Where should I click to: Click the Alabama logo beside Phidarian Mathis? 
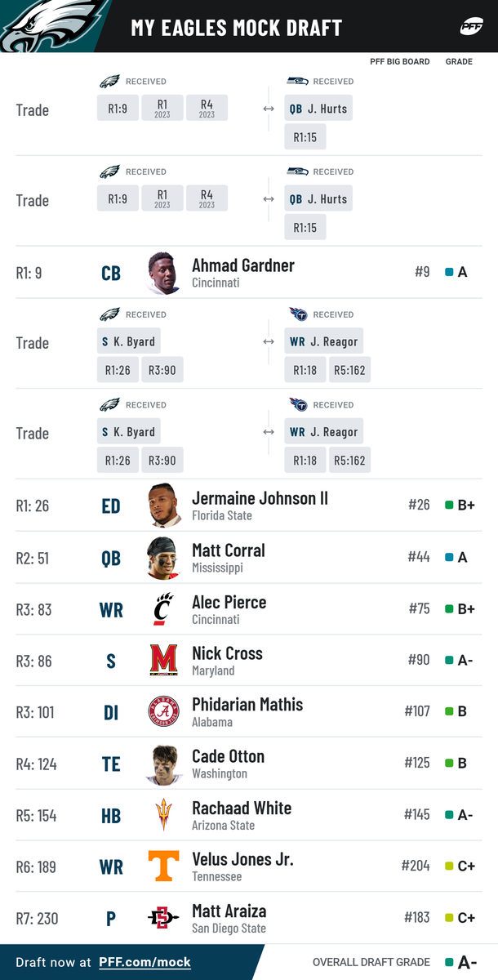pos(163,712)
